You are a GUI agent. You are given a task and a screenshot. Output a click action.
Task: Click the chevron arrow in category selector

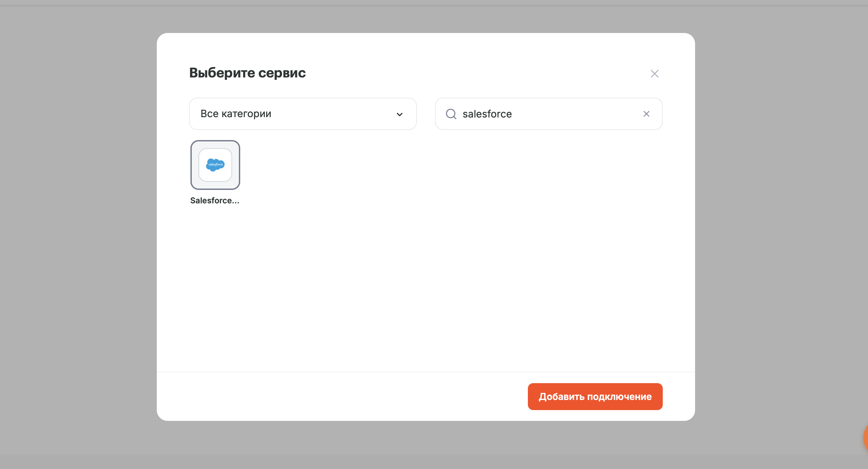point(399,114)
